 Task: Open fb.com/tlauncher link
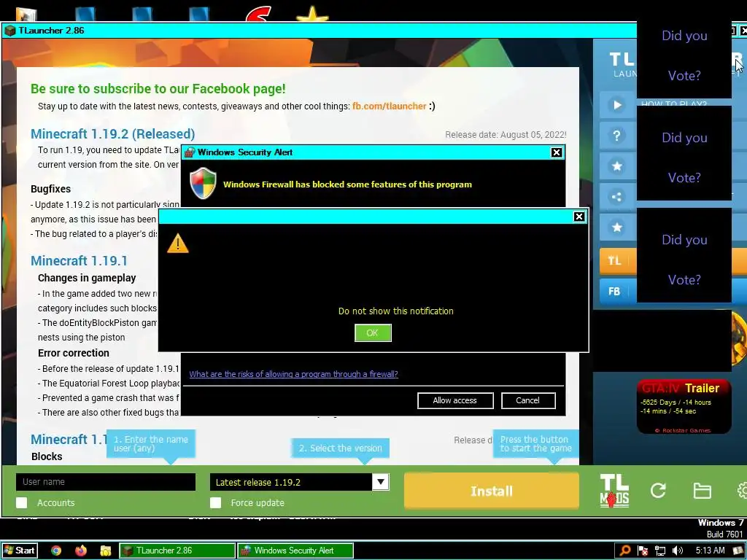pos(390,106)
